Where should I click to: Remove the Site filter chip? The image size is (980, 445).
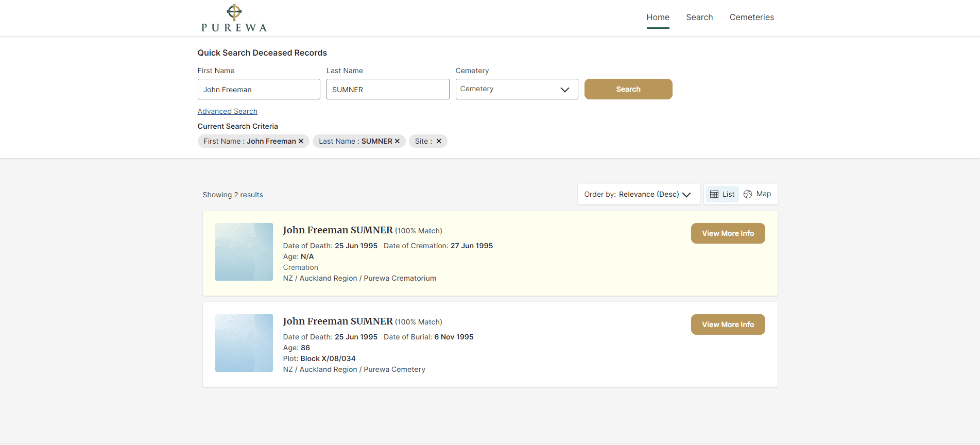coord(439,141)
